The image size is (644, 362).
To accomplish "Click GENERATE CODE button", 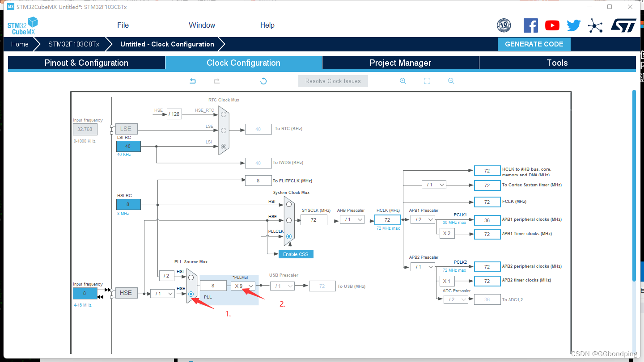I will point(534,44).
